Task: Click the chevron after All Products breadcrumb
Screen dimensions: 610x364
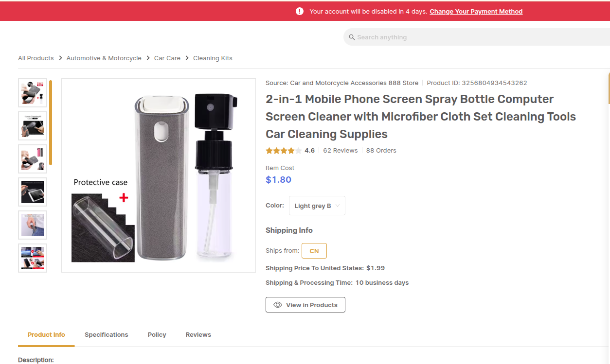Action: [x=60, y=58]
